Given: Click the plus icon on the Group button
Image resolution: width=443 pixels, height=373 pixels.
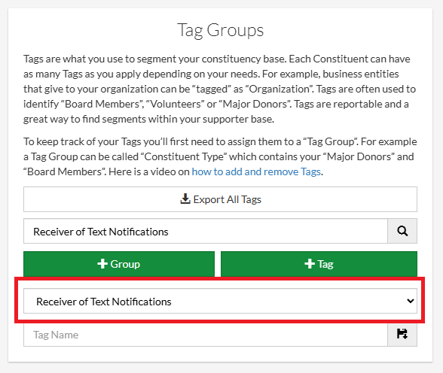Looking at the screenshot, I should coord(102,264).
